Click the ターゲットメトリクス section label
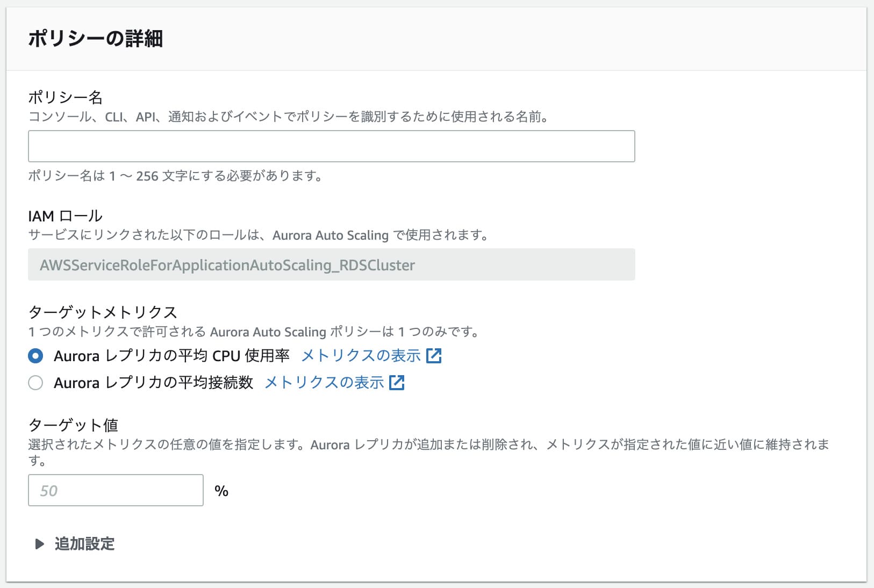 102,312
